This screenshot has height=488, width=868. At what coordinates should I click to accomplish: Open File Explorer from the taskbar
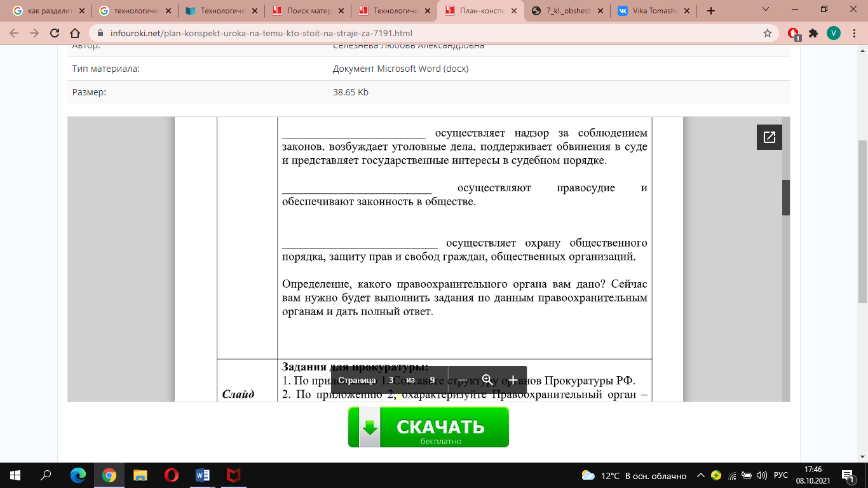pyautogui.click(x=140, y=475)
